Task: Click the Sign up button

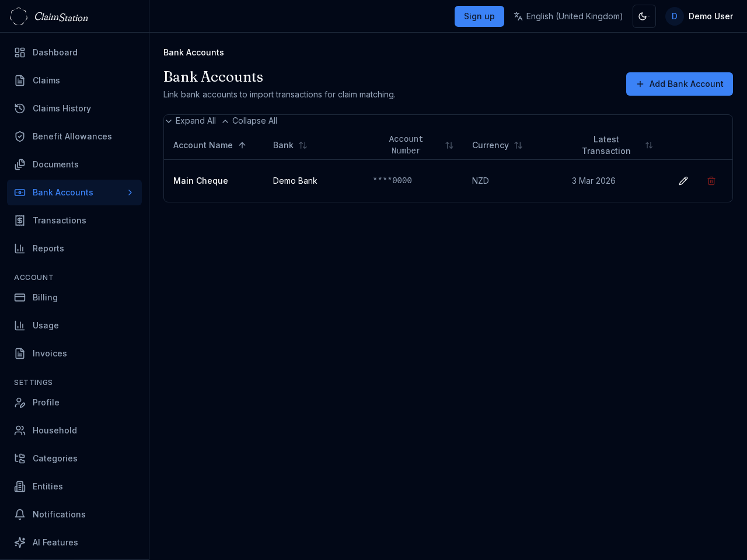Action: pos(479,16)
